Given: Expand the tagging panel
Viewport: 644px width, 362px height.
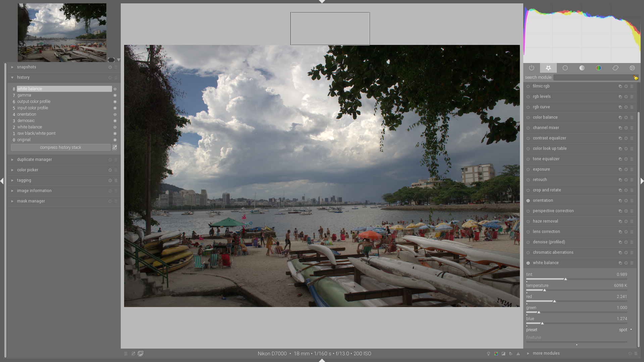Looking at the screenshot, I should [12, 180].
